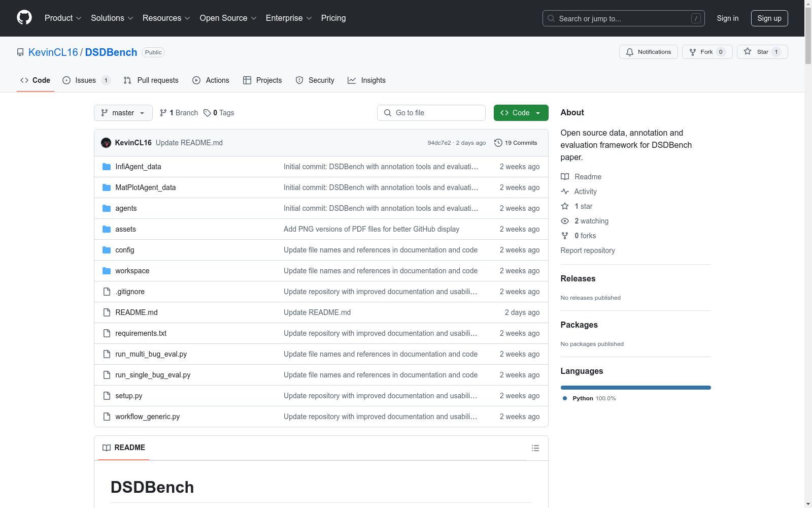Open the master branch dropdown
The width and height of the screenshot is (812, 508).
click(x=123, y=113)
